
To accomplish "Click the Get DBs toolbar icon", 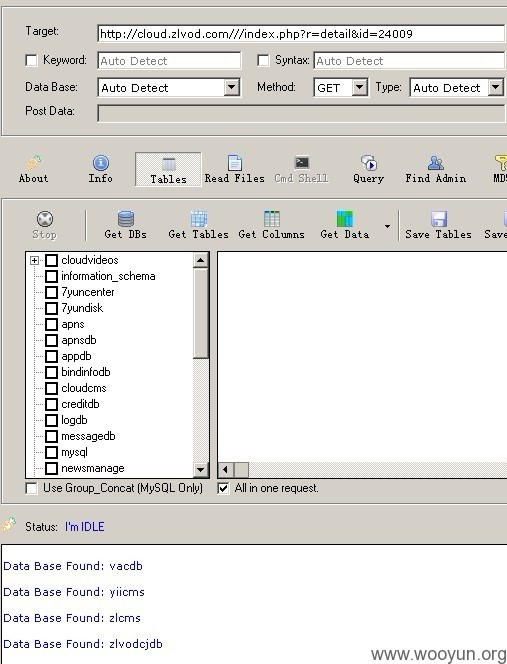I will coord(125,219).
